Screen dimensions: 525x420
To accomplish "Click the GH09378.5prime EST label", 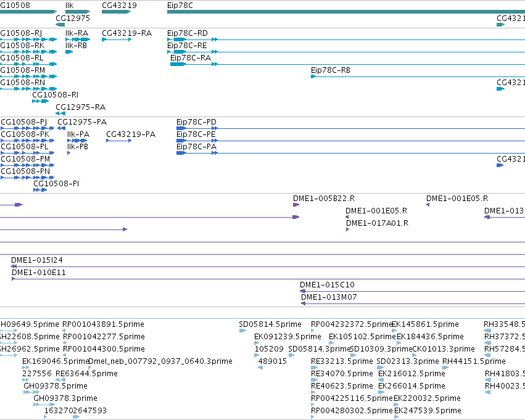I will click(x=56, y=386).
